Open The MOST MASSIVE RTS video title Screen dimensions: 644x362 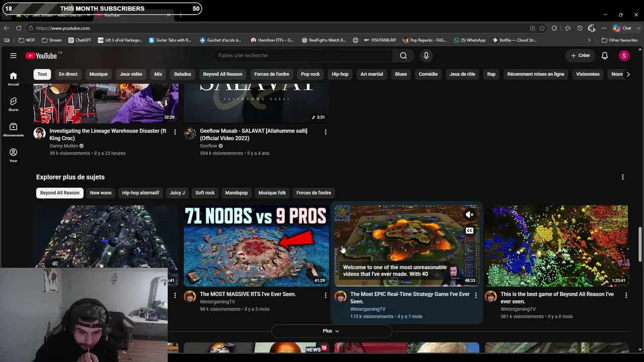(248, 294)
